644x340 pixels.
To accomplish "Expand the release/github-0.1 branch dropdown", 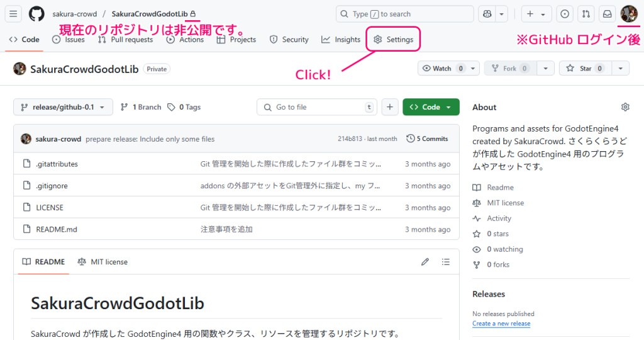I will 63,107.
